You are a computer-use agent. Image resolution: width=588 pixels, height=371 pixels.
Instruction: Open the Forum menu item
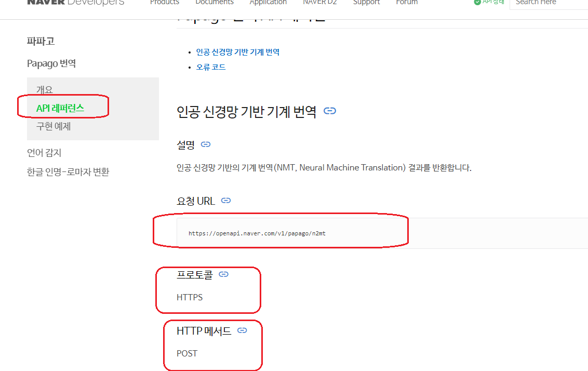click(x=407, y=2)
